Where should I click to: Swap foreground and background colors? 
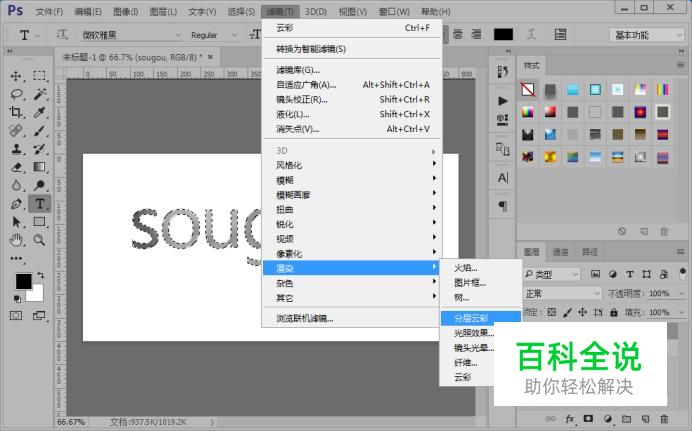point(41,275)
